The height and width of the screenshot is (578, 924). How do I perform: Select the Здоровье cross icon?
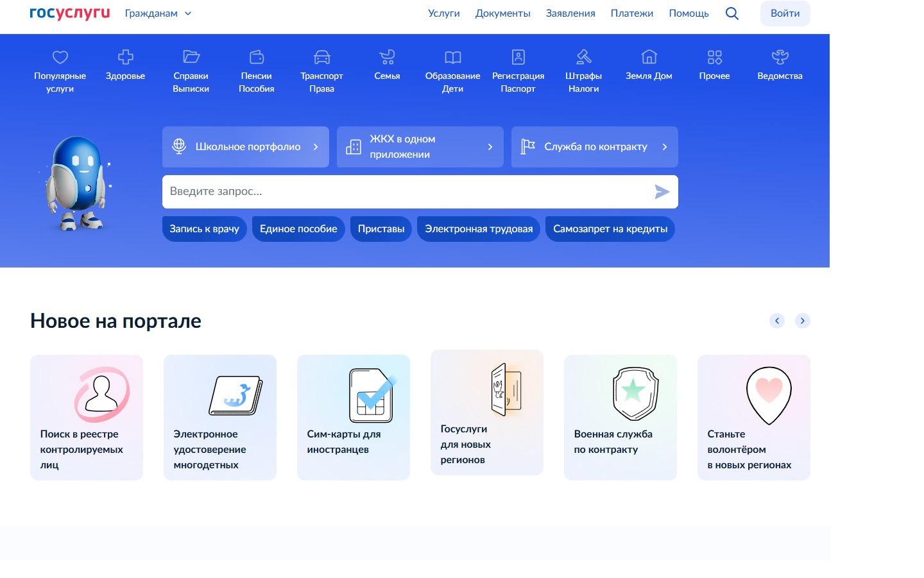pos(126,57)
